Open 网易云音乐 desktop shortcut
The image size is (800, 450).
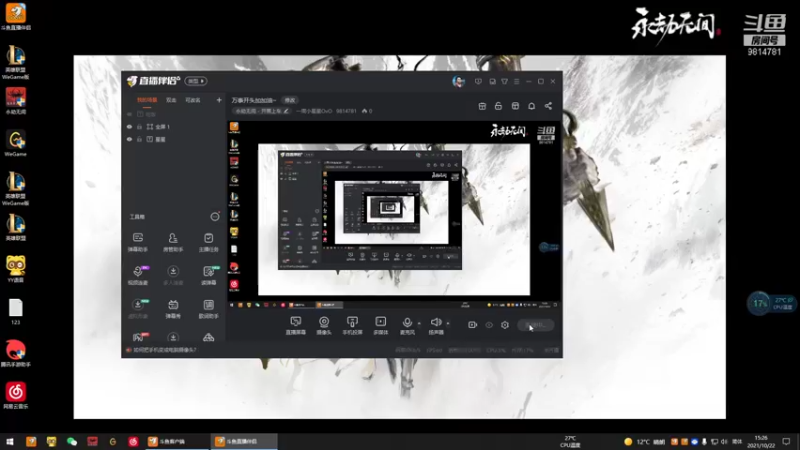[x=16, y=396]
